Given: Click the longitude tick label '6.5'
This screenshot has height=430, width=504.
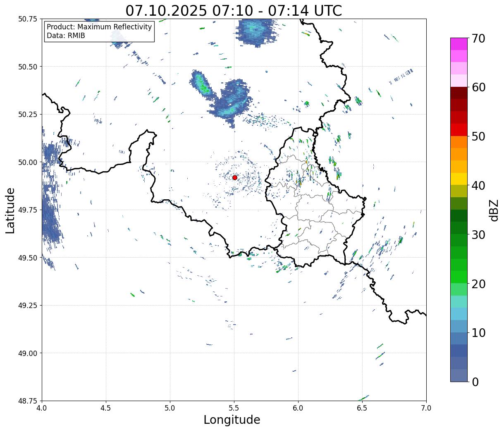Looking at the screenshot, I should [x=362, y=408].
